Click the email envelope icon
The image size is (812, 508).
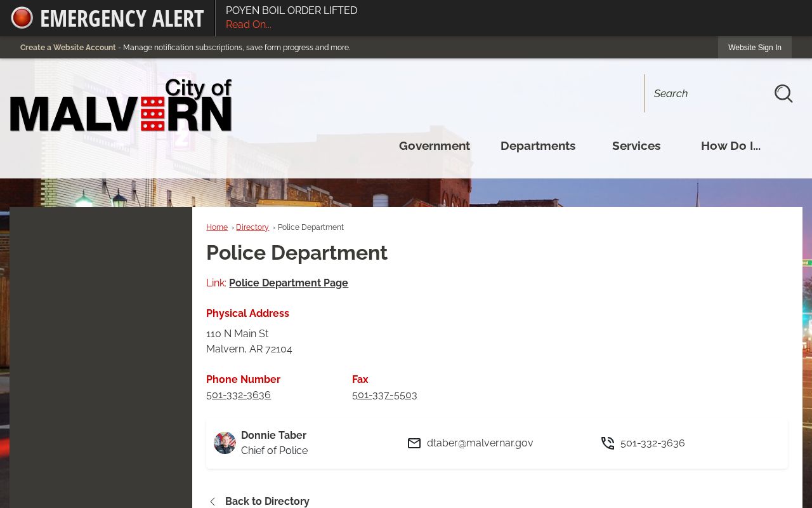tap(414, 443)
